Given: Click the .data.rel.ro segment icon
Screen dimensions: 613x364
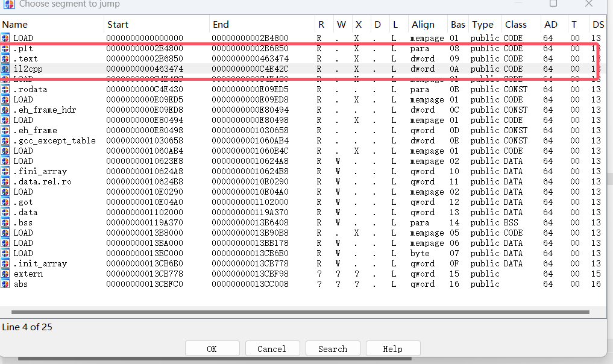Looking at the screenshot, I should [x=5, y=181].
